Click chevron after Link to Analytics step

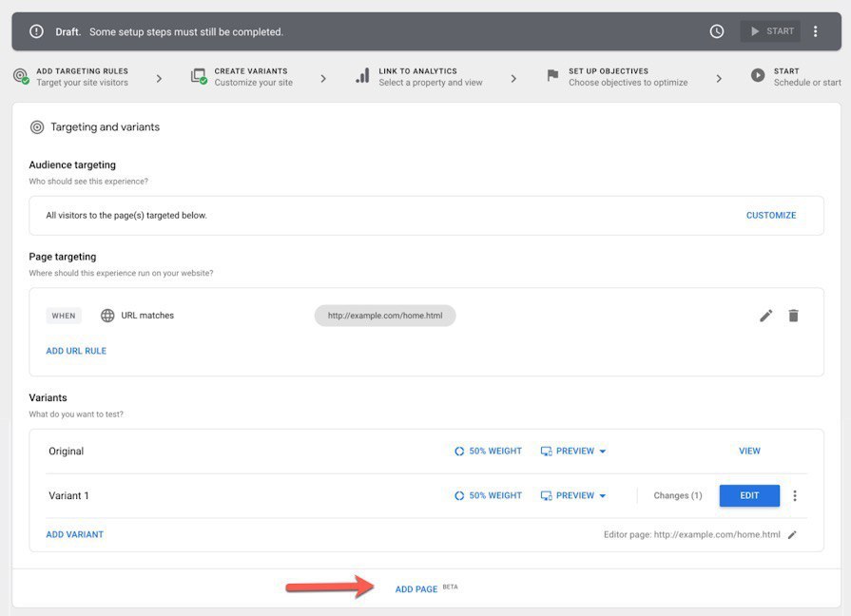tap(513, 79)
